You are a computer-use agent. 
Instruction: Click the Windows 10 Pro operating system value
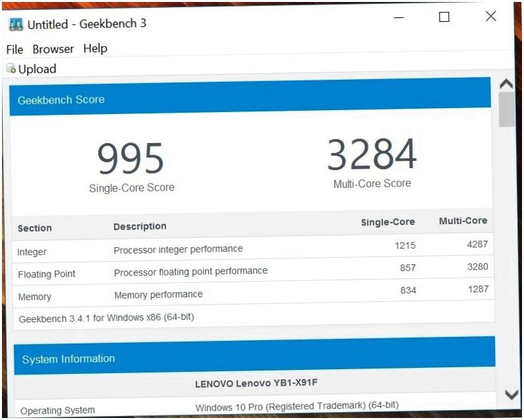pos(297,406)
